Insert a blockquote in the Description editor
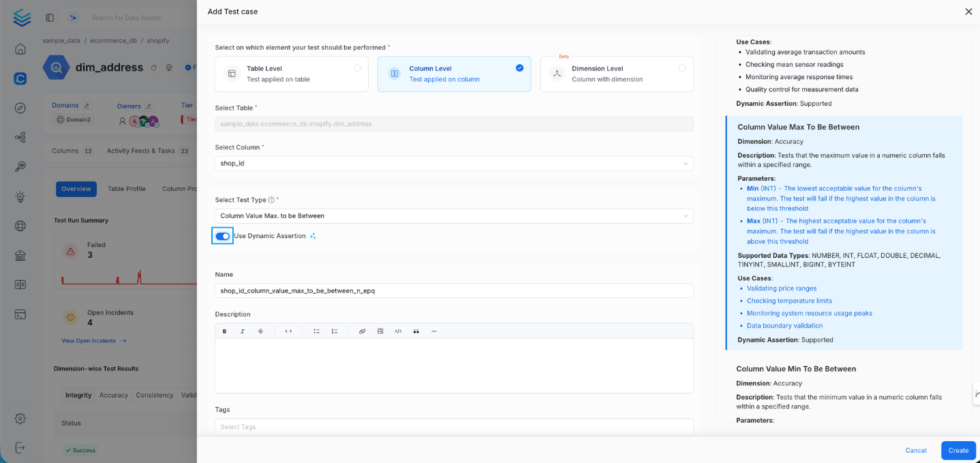 [416, 331]
